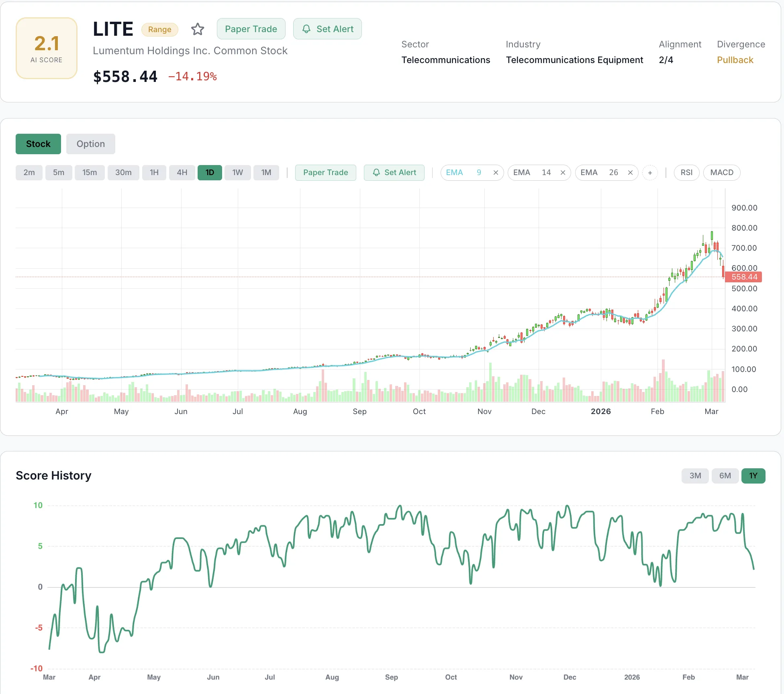The height and width of the screenshot is (694, 784).
Task: Select the 1H timeframe
Action: (x=154, y=173)
